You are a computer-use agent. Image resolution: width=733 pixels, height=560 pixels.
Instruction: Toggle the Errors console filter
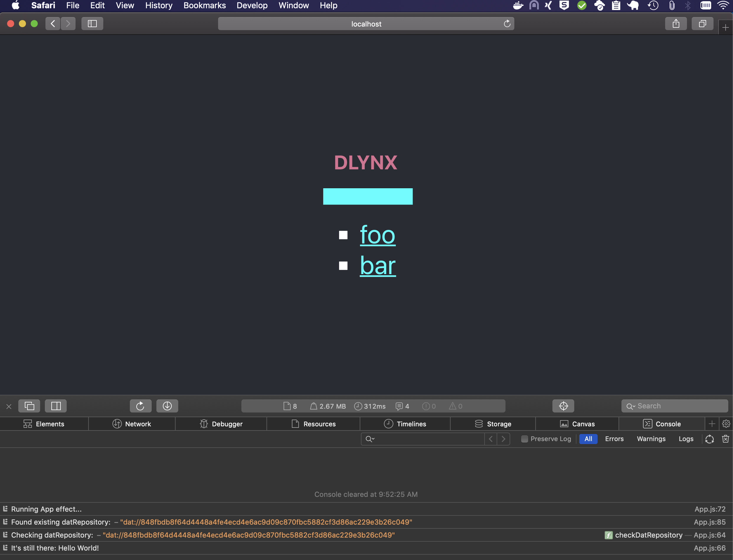[x=614, y=439]
